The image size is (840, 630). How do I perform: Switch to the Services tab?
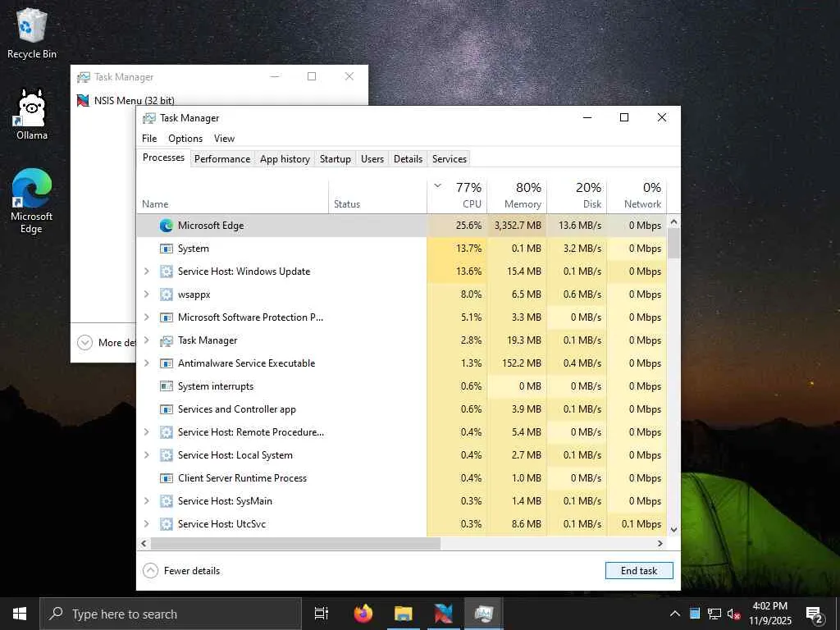click(x=450, y=159)
